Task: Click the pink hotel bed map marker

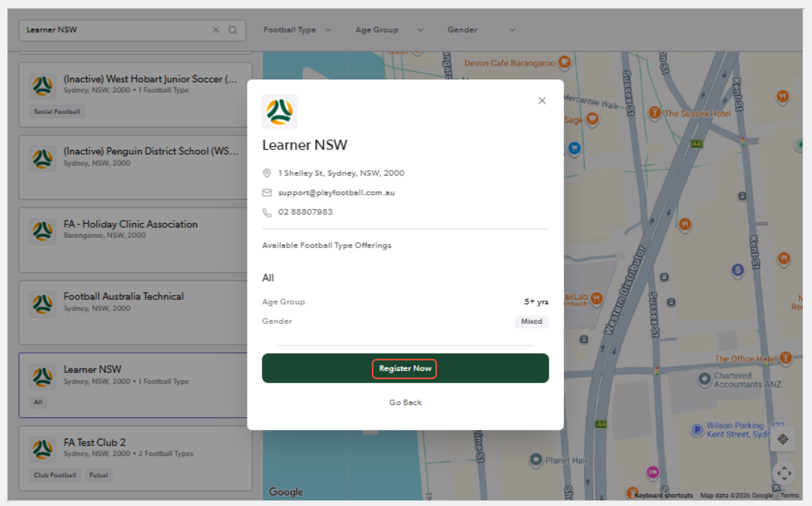Action: point(652,472)
